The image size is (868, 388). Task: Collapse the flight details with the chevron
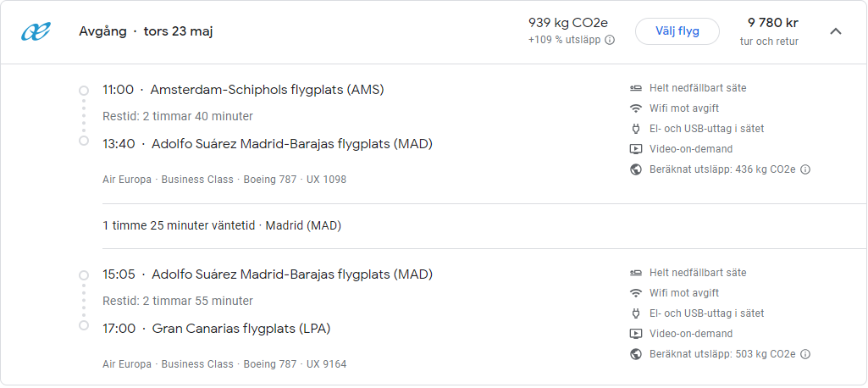tap(836, 31)
